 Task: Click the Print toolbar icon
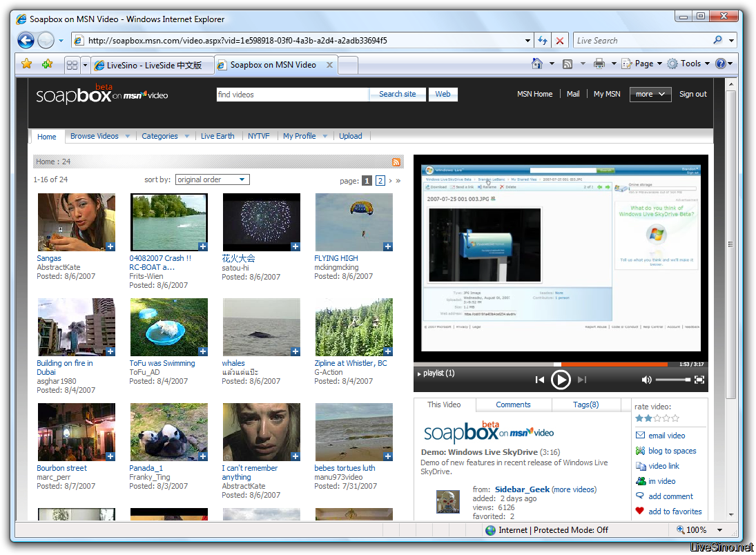[x=599, y=64]
